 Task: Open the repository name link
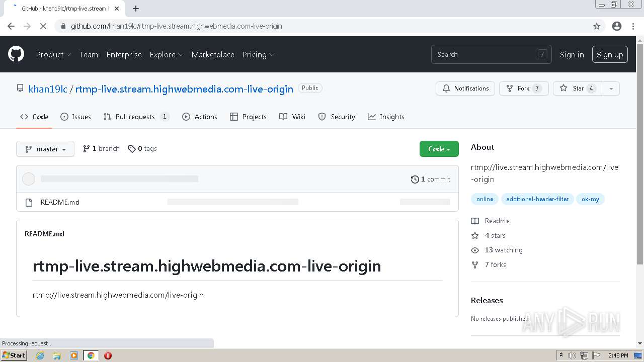pyautogui.click(x=184, y=89)
